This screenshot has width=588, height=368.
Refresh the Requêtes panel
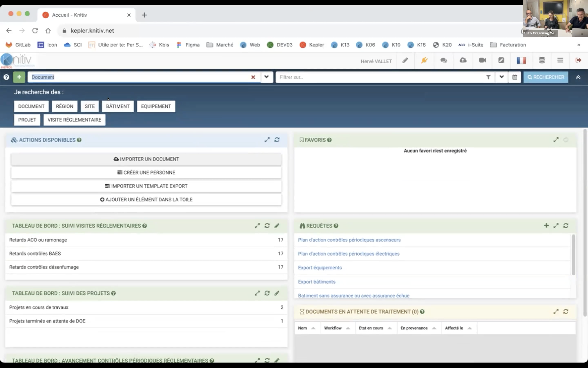[x=566, y=226]
